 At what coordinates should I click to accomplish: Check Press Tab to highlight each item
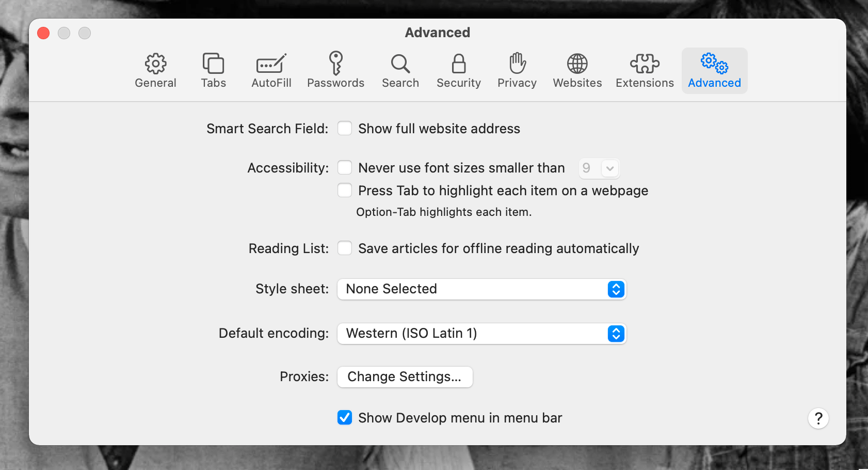click(x=345, y=190)
